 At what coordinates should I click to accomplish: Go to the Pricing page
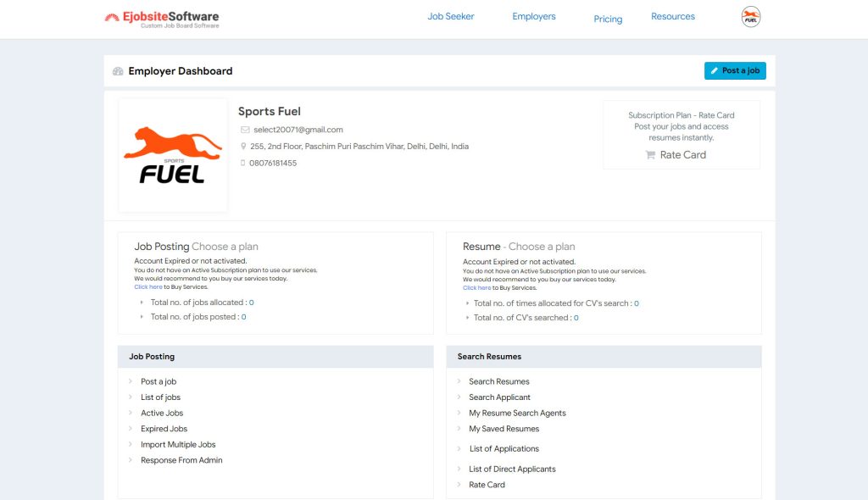[x=608, y=19]
